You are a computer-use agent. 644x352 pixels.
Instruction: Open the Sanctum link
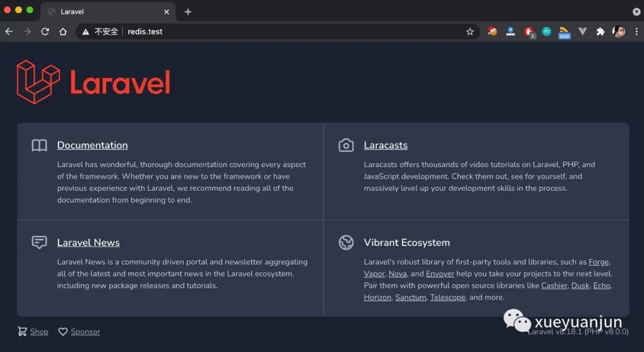tap(410, 297)
